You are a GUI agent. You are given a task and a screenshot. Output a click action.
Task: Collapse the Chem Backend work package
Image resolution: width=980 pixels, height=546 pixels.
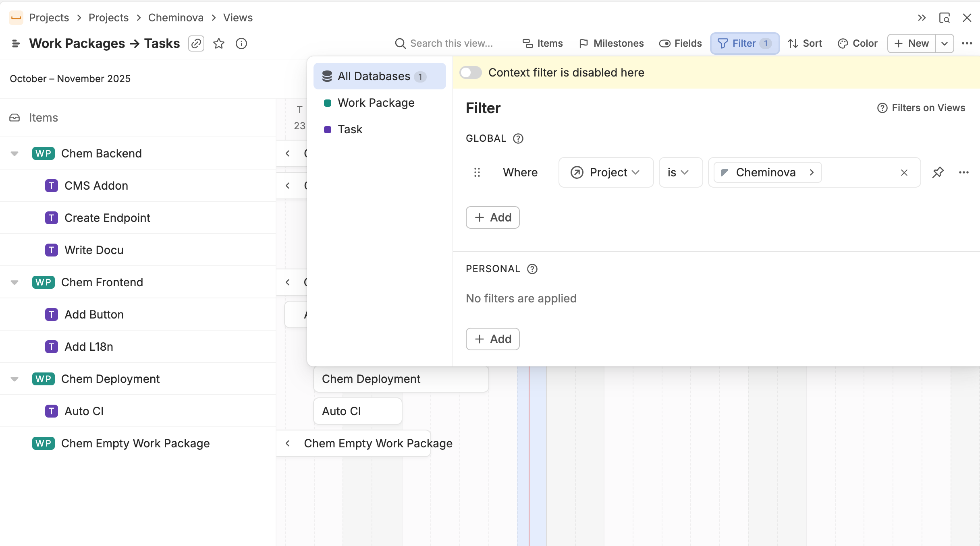pos(15,153)
